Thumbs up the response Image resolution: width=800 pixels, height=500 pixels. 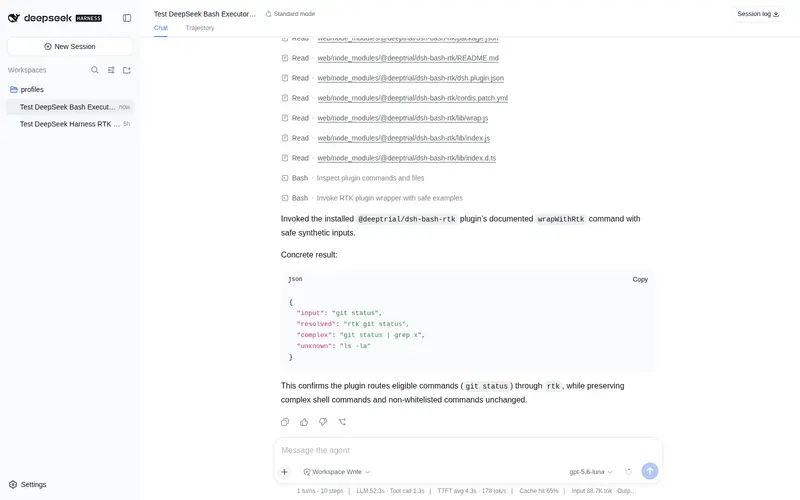tap(304, 422)
